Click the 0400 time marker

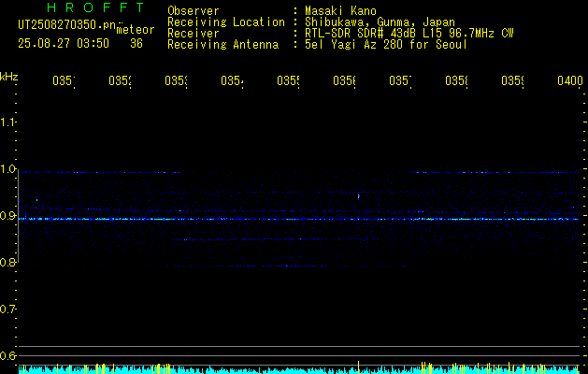click(x=570, y=80)
